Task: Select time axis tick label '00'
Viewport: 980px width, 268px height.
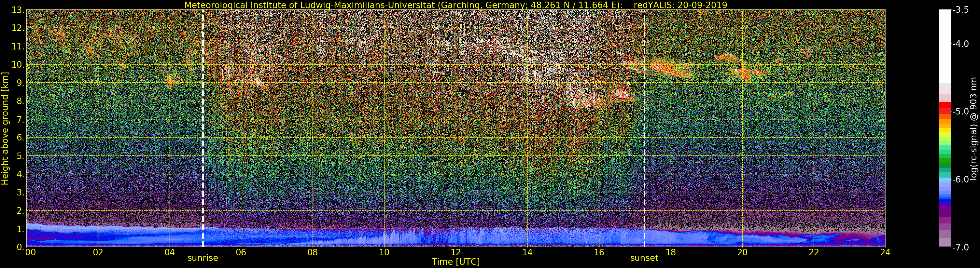Action: pyautogui.click(x=30, y=252)
